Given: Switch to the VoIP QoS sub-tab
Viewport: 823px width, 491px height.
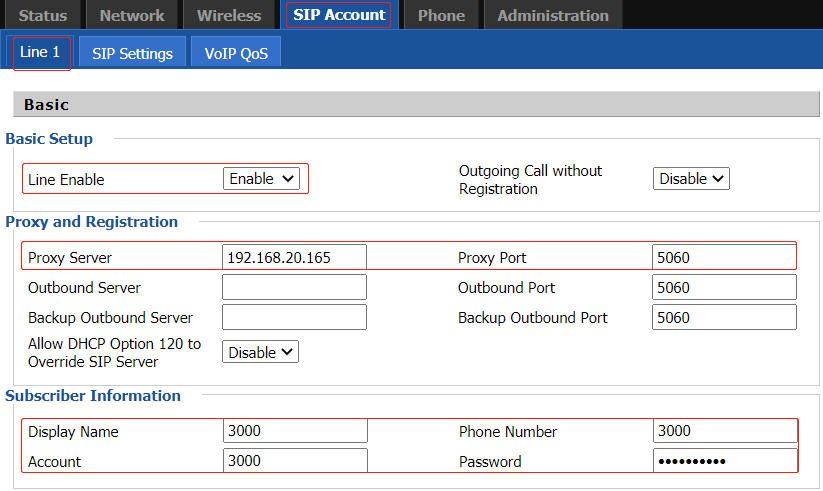Looking at the screenshot, I should [236, 53].
